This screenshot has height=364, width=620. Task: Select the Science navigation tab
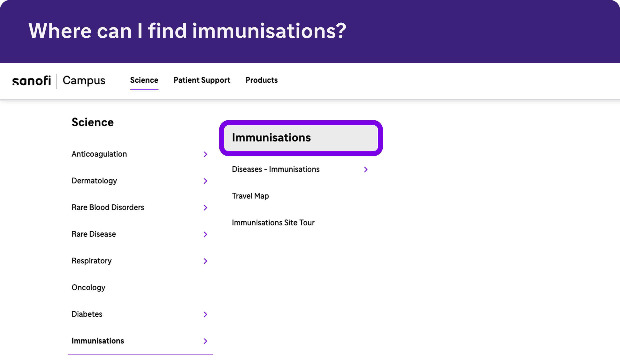click(x=144, y=80)
